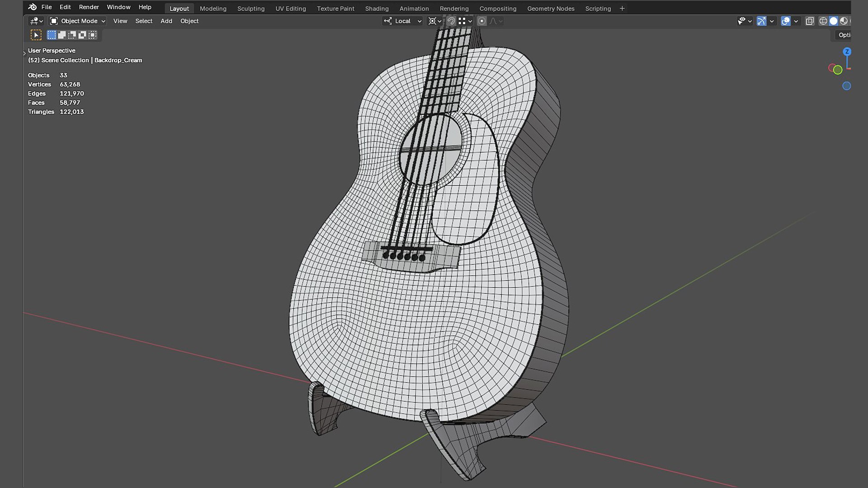Open the viewport Select menu

144,21
